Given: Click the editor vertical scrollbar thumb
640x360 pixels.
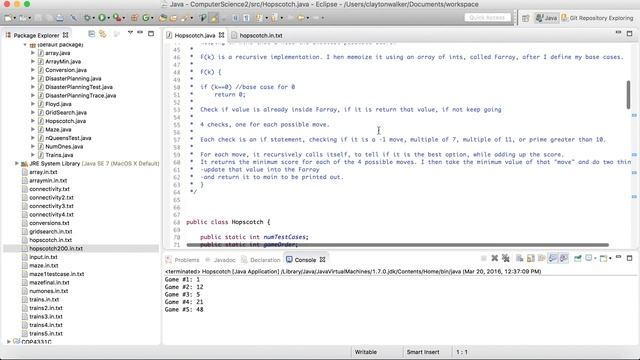Looking at the screenshot, I should pos(628,95).
